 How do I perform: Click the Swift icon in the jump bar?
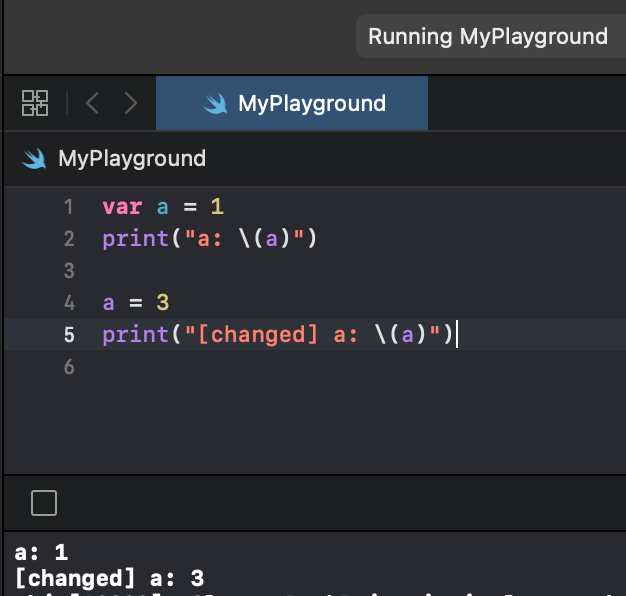coord(34,158)
